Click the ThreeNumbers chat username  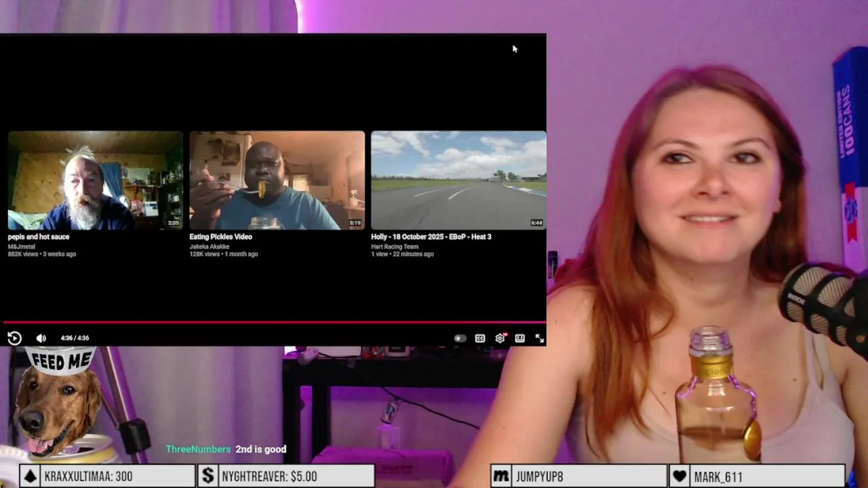point(198,449)
